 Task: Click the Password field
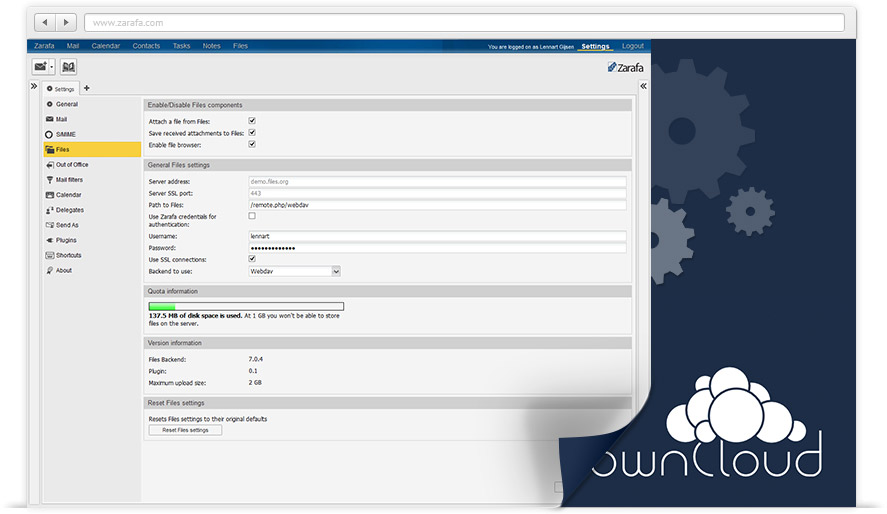coord(437,248)
